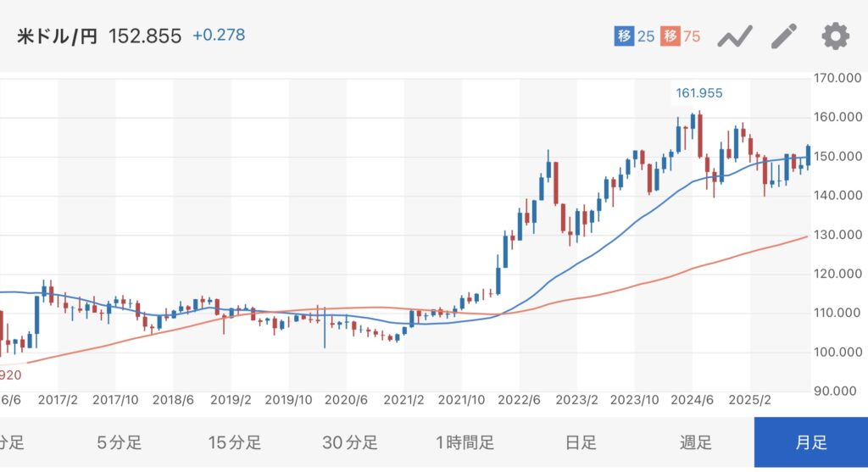Tap the 152.855 current price
Screen dimensions: 868x472
point(145,37)
